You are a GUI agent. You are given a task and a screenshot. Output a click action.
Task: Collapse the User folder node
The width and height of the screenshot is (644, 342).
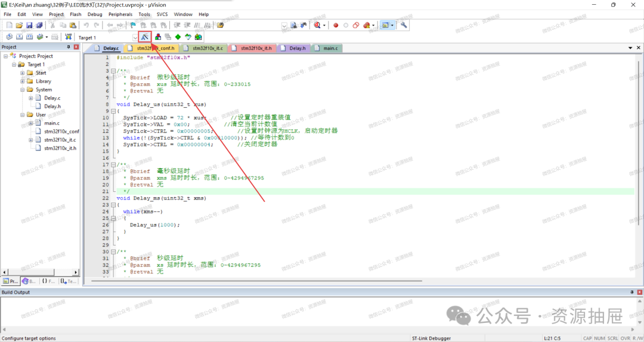tap(22, 115)
